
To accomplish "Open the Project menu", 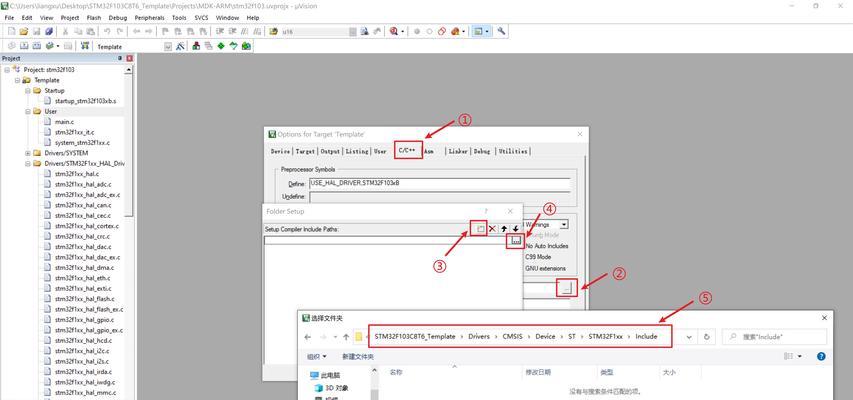I will 70,17.
